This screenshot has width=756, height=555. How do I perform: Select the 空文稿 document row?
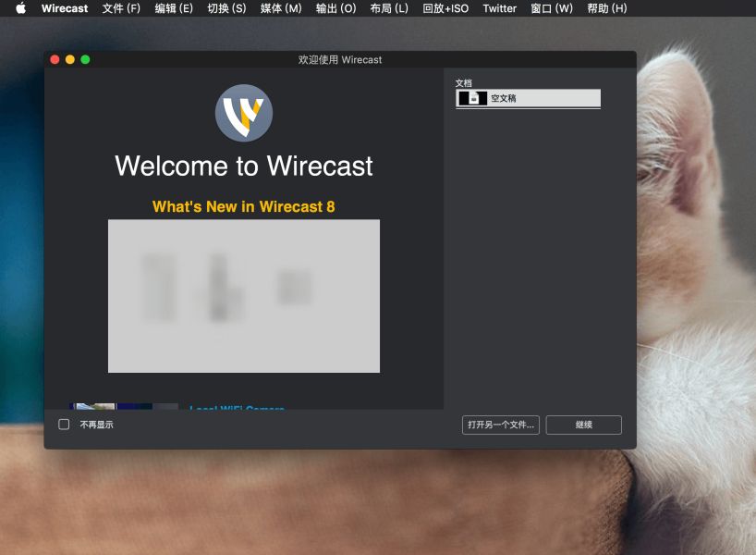(528, 98)
